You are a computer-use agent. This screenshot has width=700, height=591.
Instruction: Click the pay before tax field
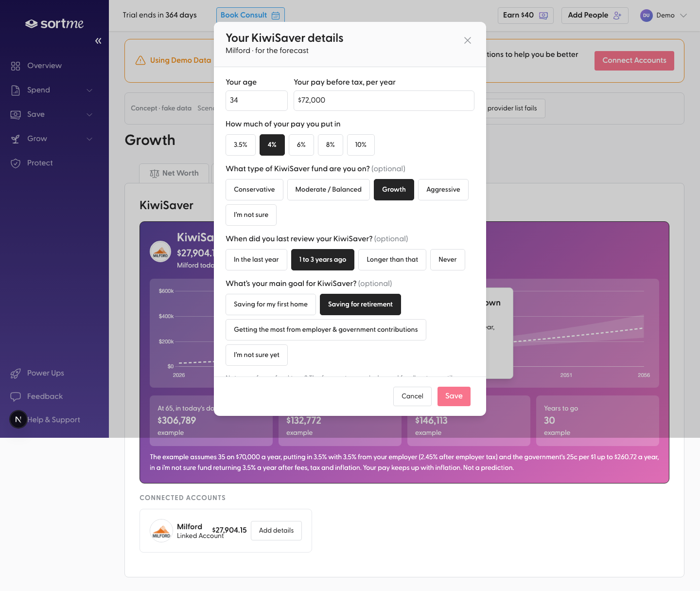tap(384, 101)
